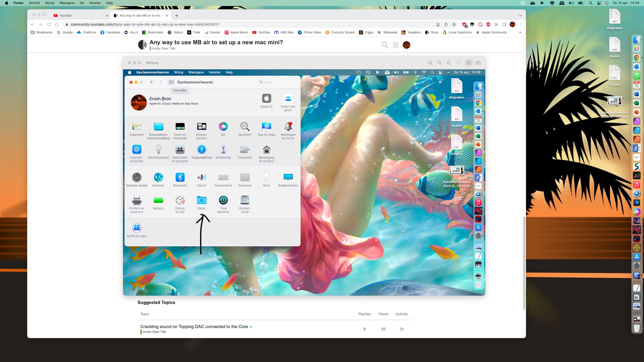This screenshot has height=362, width=644.
Task: Expand the hidden bookmarks overflow chevron
Action: coord(520,33)
